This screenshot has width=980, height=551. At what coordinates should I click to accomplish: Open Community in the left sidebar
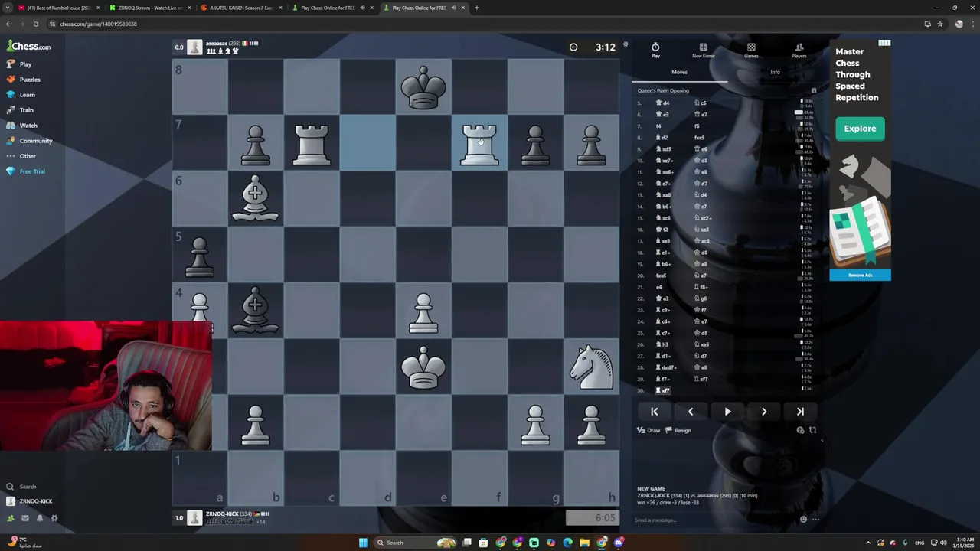coord(30,141)
